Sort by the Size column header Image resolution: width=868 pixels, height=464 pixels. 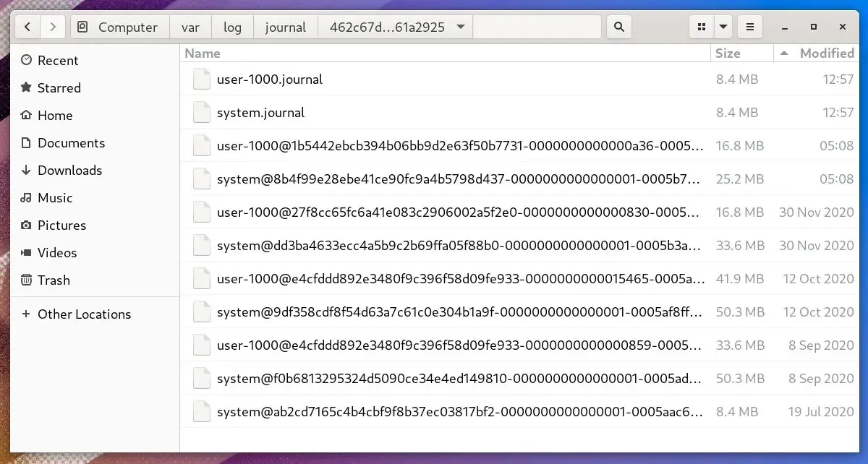[741, 53]
